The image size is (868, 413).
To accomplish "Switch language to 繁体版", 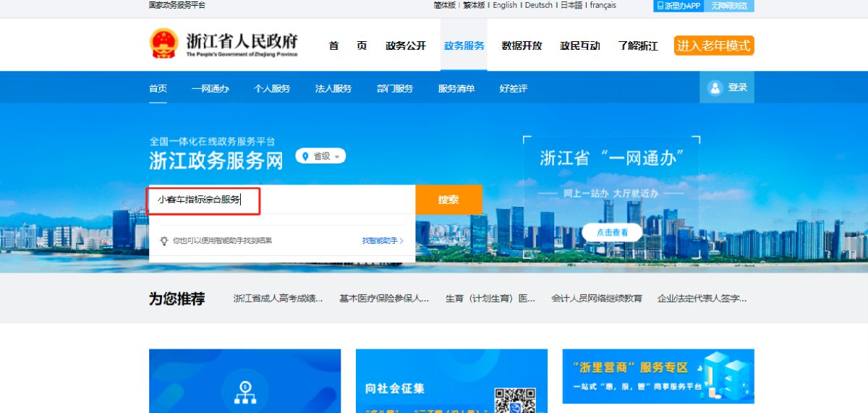I will 475,5.
